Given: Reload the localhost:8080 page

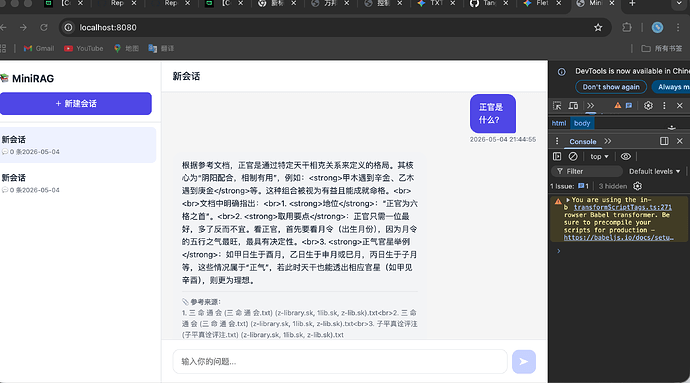Looking at the screenshot, I should (44, 27).
